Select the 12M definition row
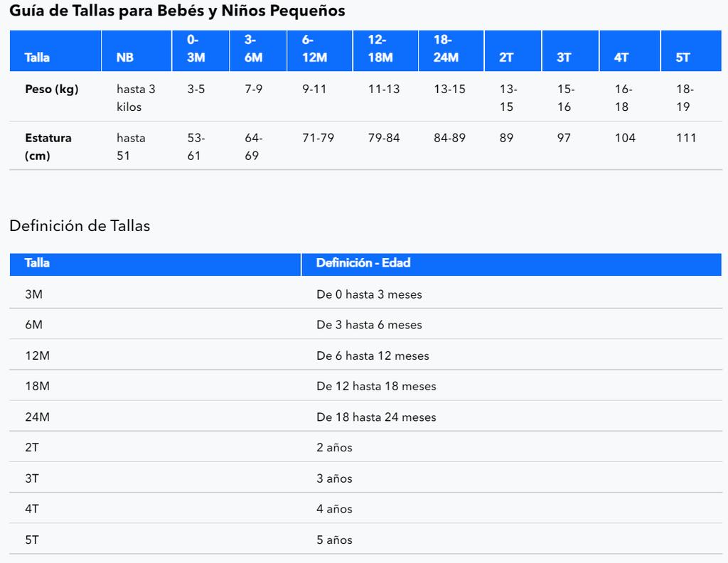Image resolution: width=728 pixels, height=563 pixels. 38,355
